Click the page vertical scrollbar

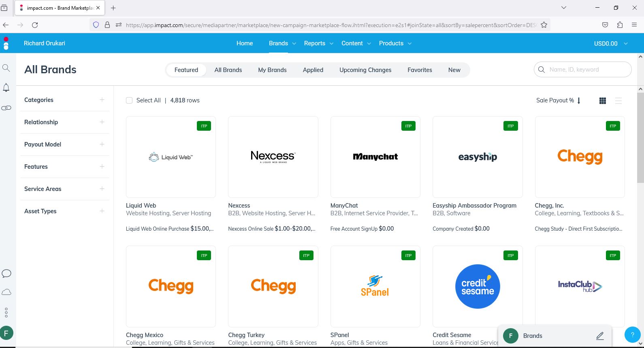pyautogui.click(x=640, y=138)
